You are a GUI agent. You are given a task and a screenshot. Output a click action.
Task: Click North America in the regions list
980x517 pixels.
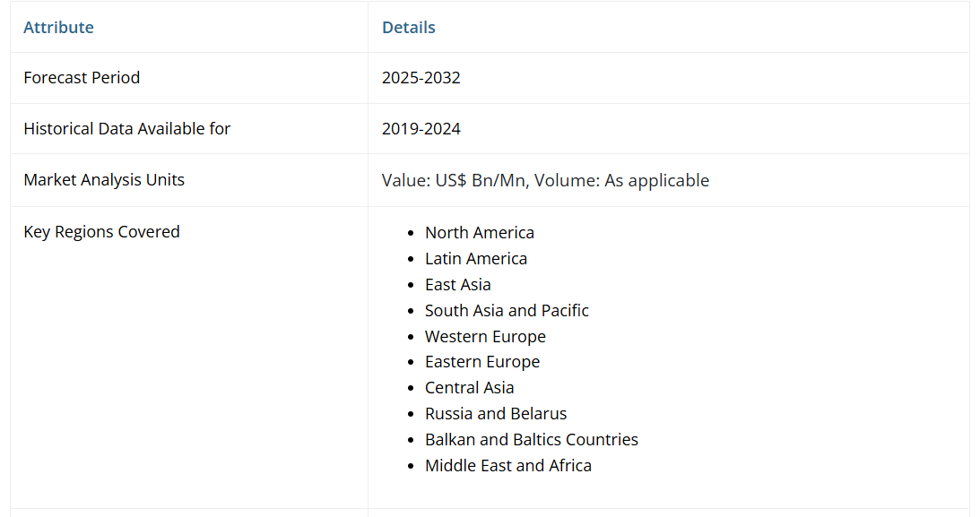coord(479,232)
